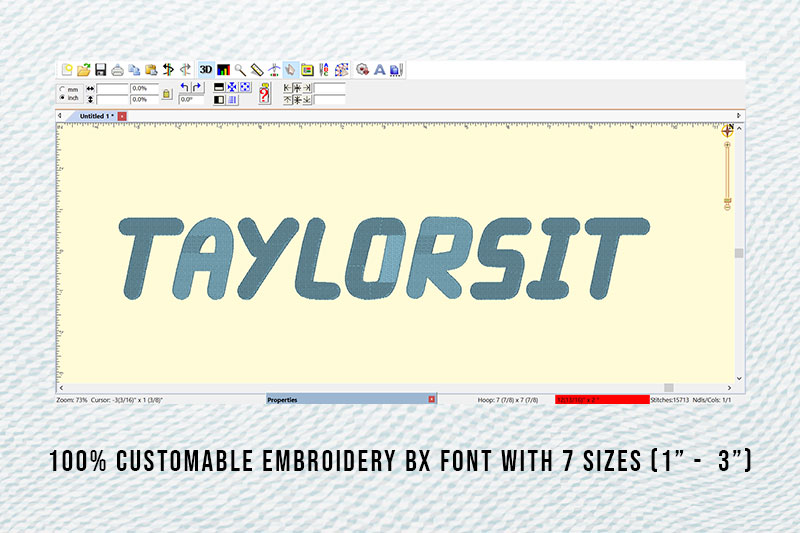The image size is (800, 533).
Task: Align left with the alignment icon
Action: [x=287, y=88]
